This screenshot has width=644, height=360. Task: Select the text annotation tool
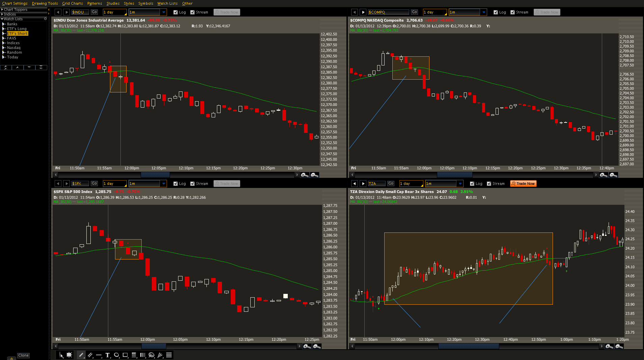tap(108, 355)
